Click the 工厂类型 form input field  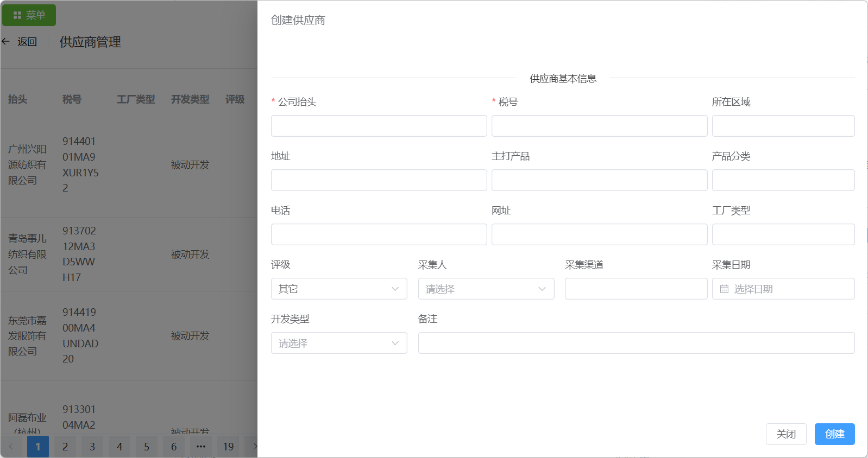783,234
